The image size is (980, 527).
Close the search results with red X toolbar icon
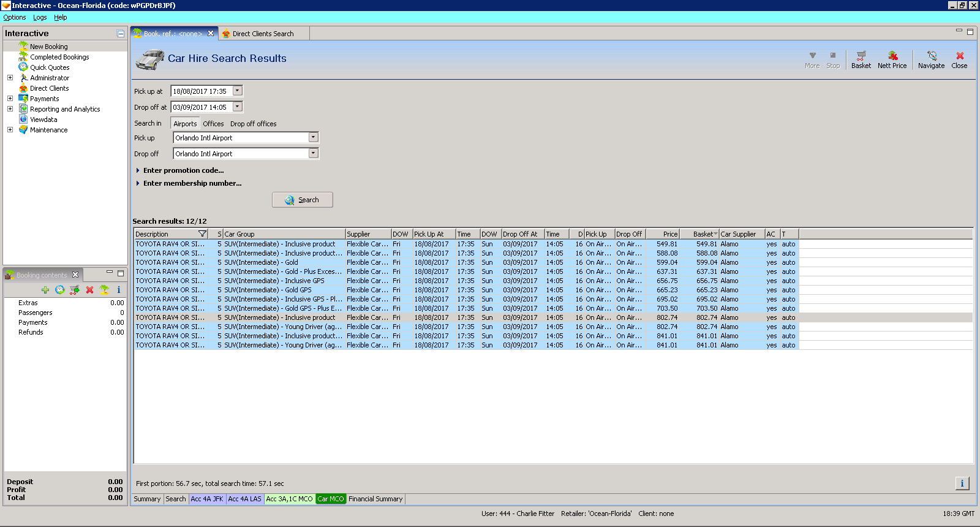coord(960,59)
